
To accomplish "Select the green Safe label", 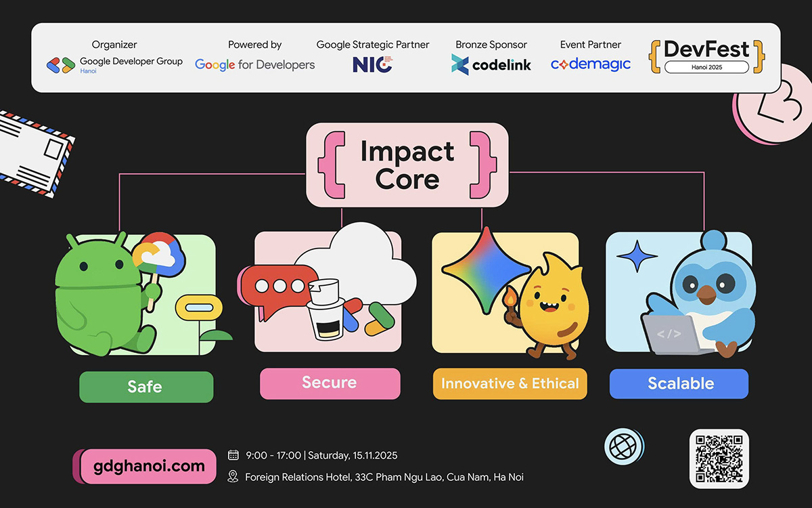I will click(x=146, y=387).
